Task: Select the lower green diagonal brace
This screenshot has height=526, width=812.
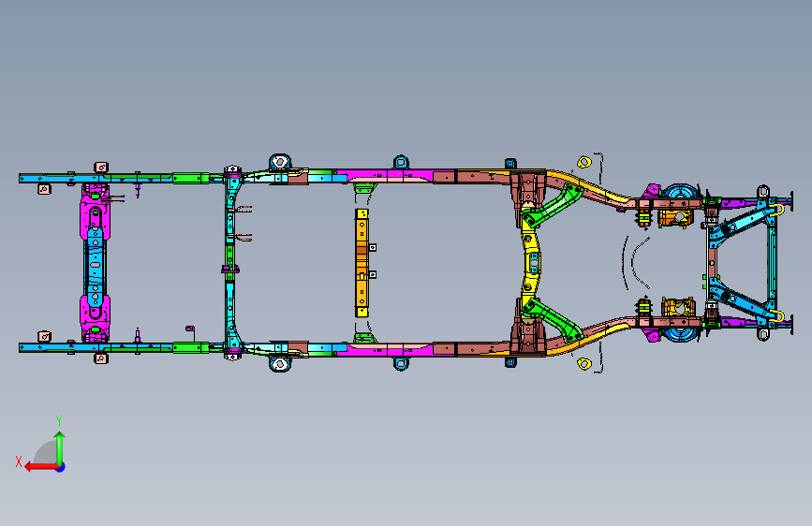Action: click(x=552, y=319)
